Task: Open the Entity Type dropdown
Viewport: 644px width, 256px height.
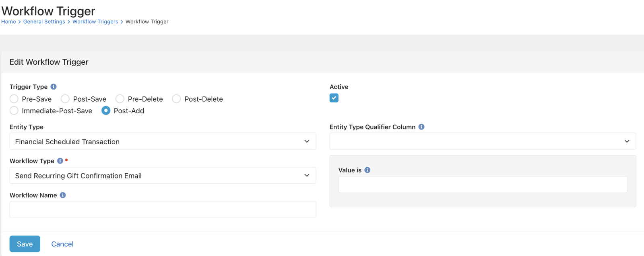Action: pos(163,141)
